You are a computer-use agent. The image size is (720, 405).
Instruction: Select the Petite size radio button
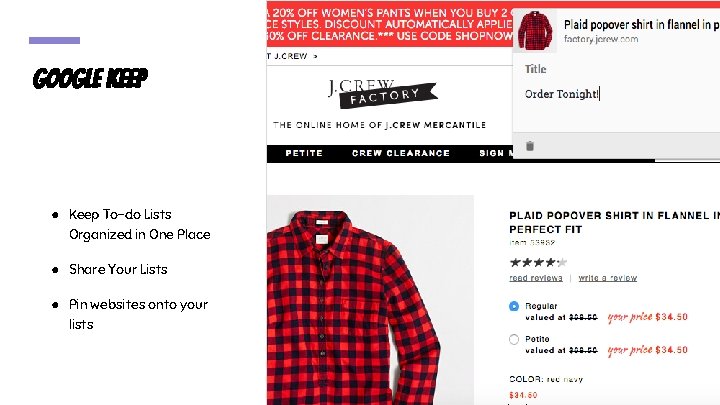[514, 339]
